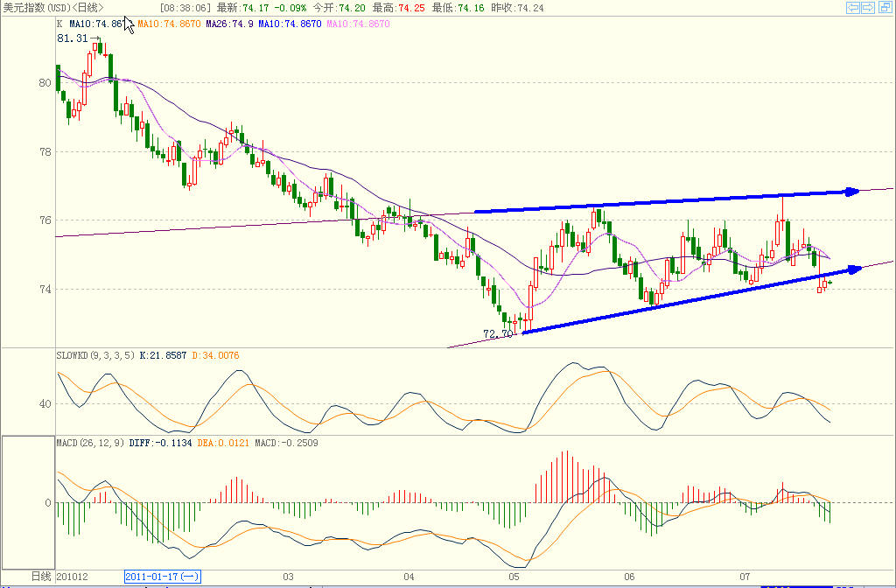Click the 0 axis label in MACD panel
Screen dimensions: 896x588
click(48, 503)
